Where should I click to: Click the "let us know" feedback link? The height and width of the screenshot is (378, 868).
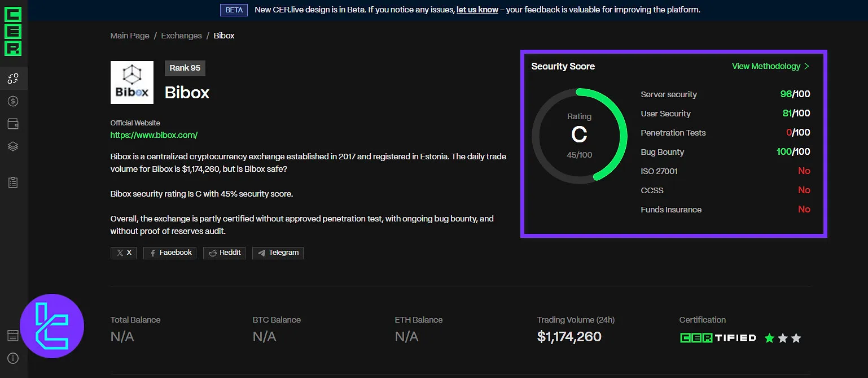[477, 10]
